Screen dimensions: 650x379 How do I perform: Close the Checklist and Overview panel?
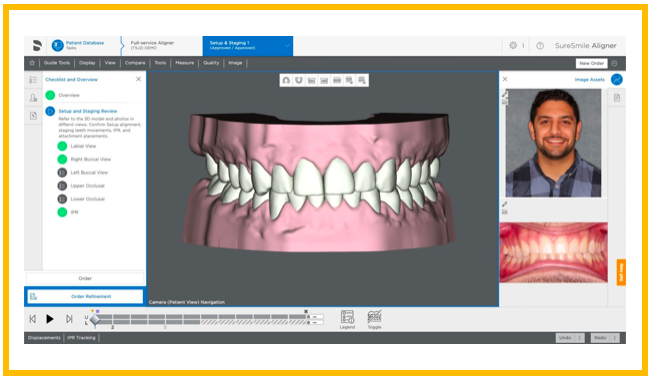138,79
